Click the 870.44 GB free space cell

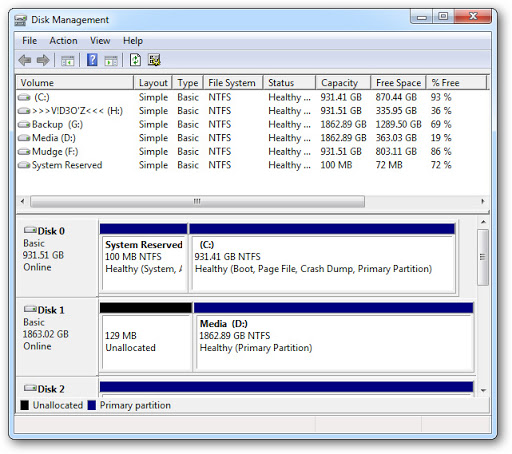click(396, 97)
